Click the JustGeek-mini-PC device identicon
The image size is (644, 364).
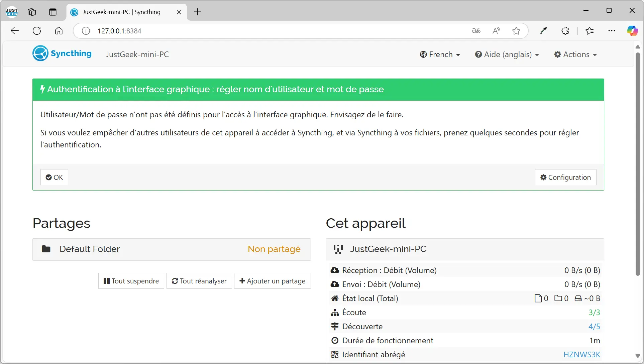click(338, 249)
